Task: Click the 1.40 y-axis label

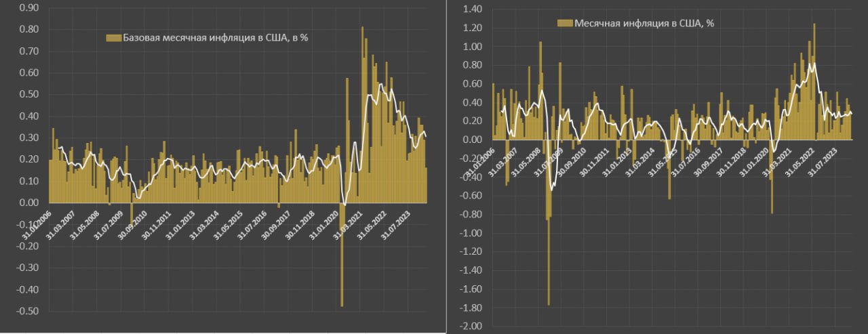Action: click(471, 9)
